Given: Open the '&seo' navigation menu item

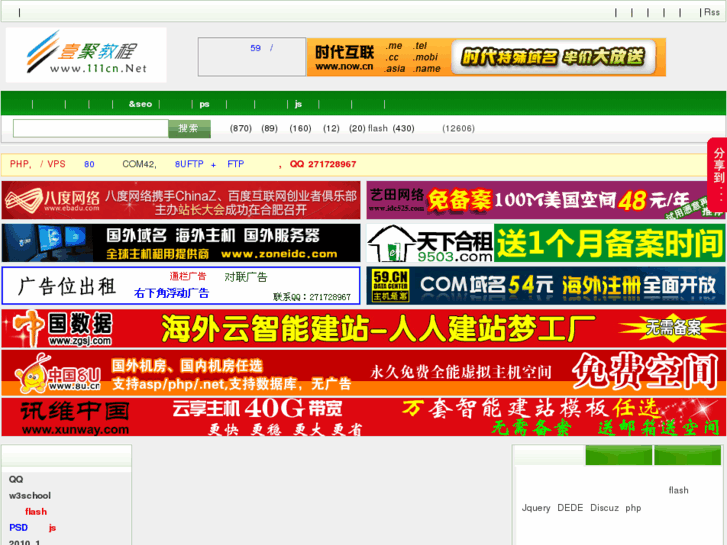Looking at the screenshot, I should (140, 104).
